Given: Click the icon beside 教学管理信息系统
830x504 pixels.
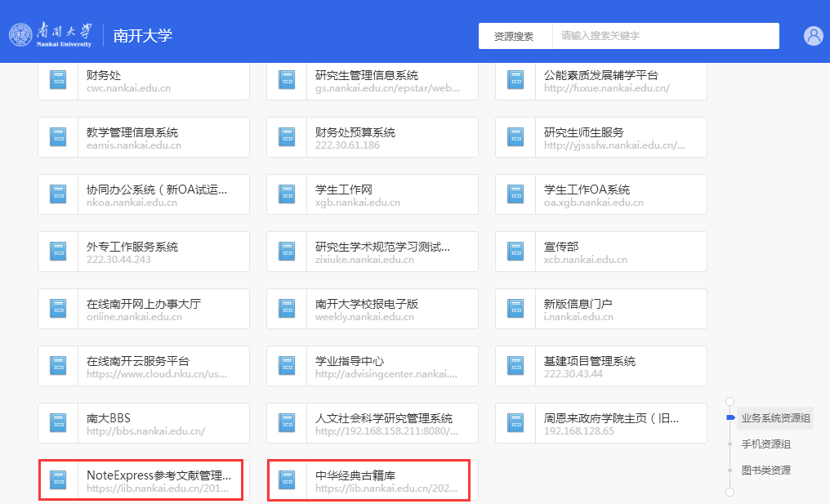Looking at the screenshot, I should point(58,137).
